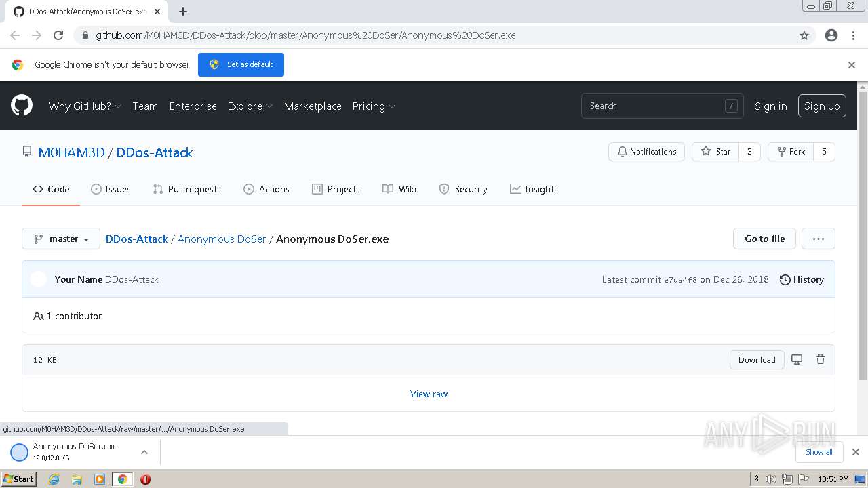Image resolution: width=868 pixels, height=488 pixels.
Task: Click the trash delete file icon
Action: pyautogui.click(x=821, y=359)
